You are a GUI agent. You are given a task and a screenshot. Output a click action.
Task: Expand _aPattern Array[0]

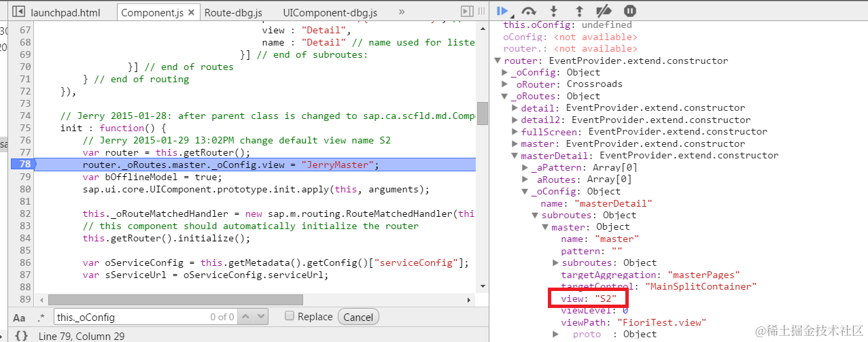pos(525,167)
